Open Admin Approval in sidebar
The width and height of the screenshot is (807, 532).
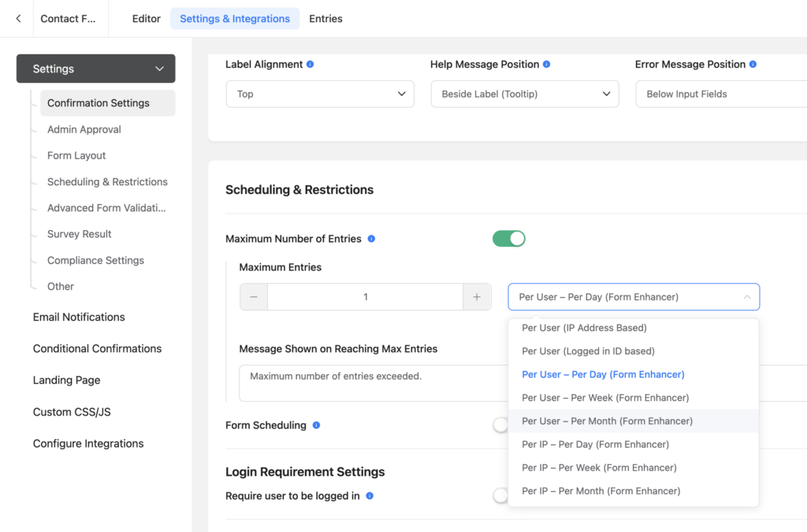84,130
